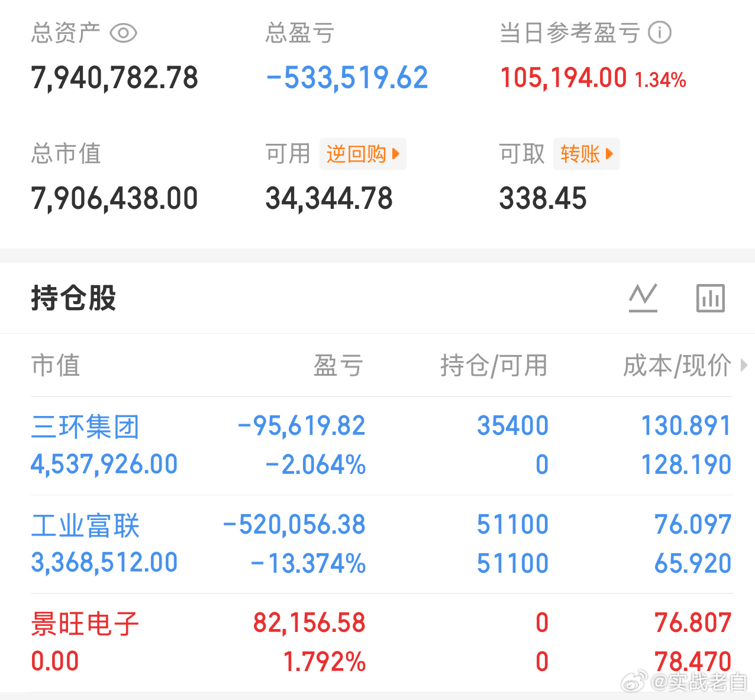Select 总盈亏 label
The height and width of the screenshot is (700, 755).
point(300,33)
